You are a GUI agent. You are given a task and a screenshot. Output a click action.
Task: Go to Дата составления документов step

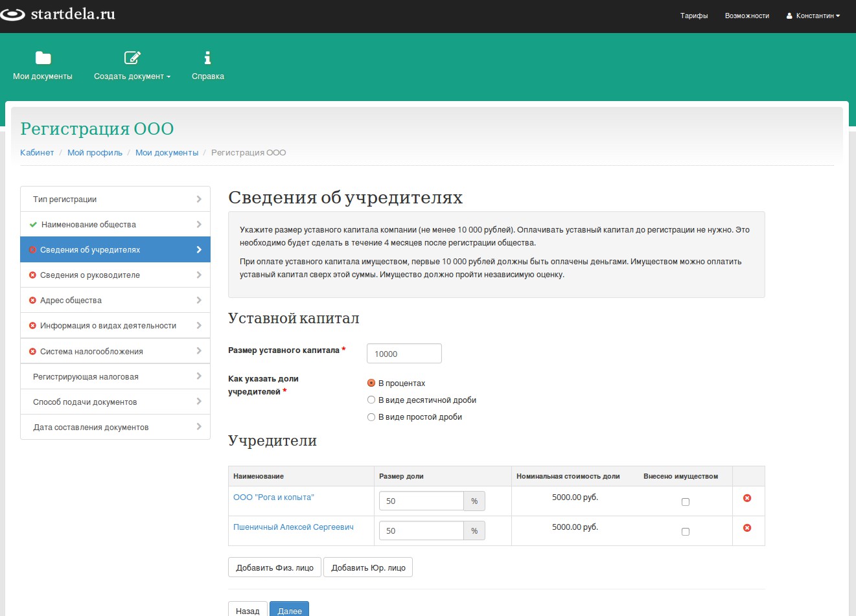(x=115, y=427)
